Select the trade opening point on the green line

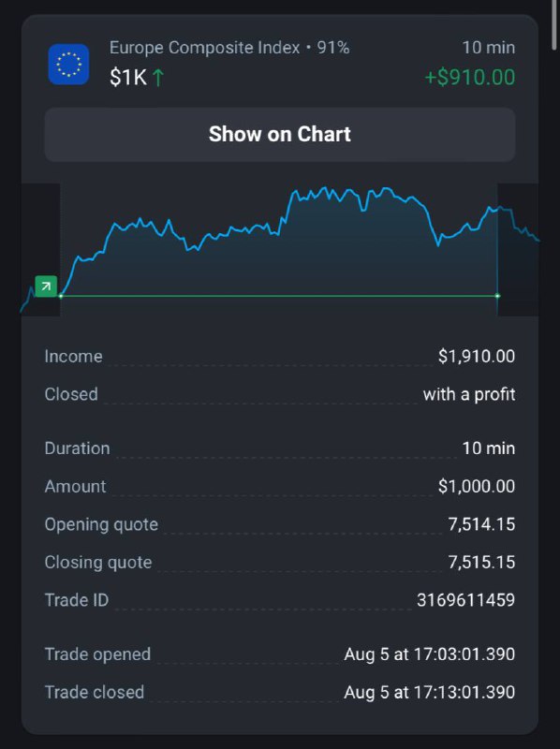61,296
